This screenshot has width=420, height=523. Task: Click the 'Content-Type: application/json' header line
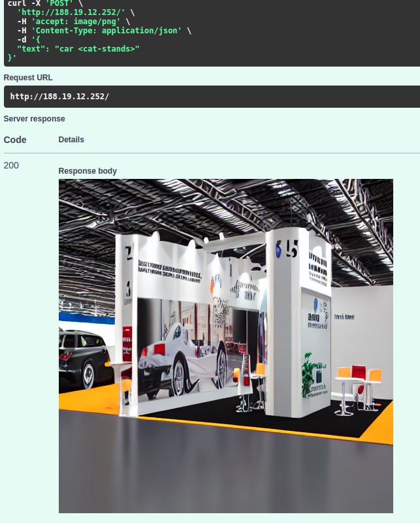(104, 31)
